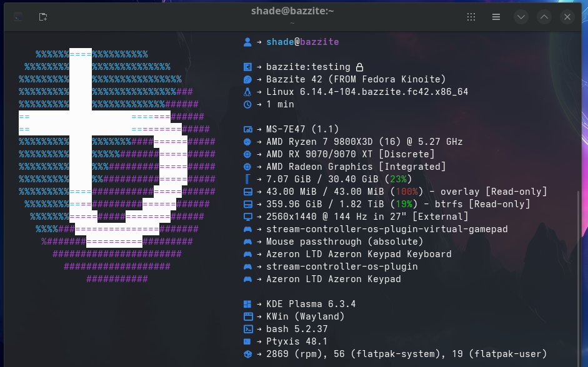This screenshot has height=367, width=588.
Task: Click the KDE icon before KDE Plasma 6.3.4
Action: [247, 304]
